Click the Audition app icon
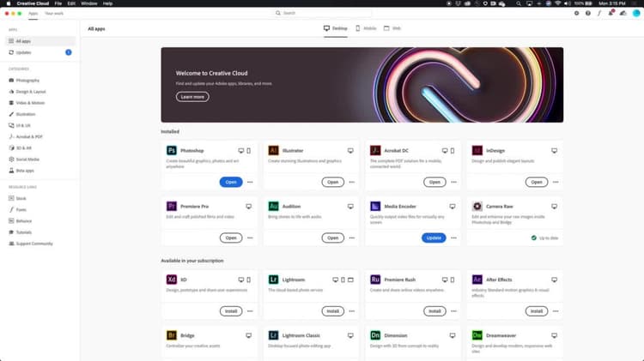Viewport: 644px width, 361px height. coord(273,206)
